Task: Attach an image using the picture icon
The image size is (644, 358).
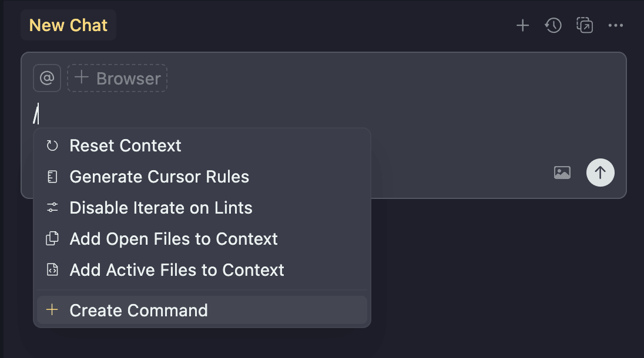Action: pyautogui.click(x=562, y=172)
